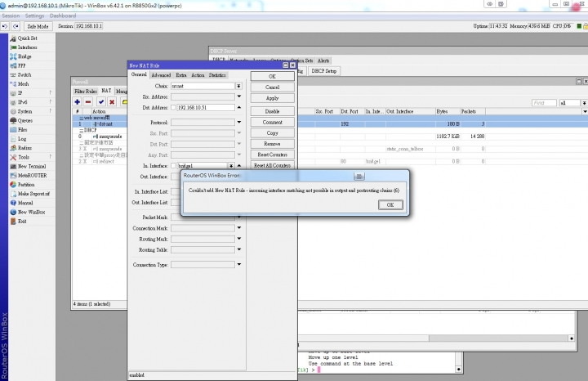
Task: Switch to Statistics tab in New NAT Rule
Action: coord(217,75)
